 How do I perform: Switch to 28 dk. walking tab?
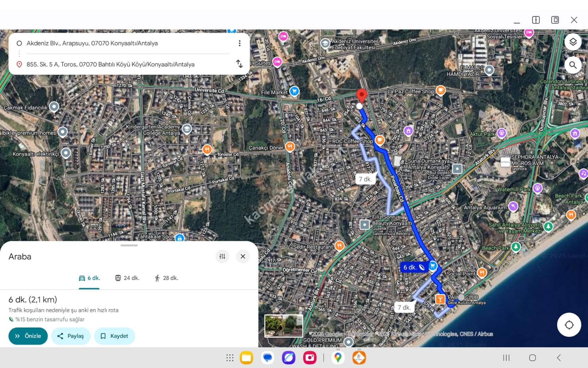click(166, 278)
